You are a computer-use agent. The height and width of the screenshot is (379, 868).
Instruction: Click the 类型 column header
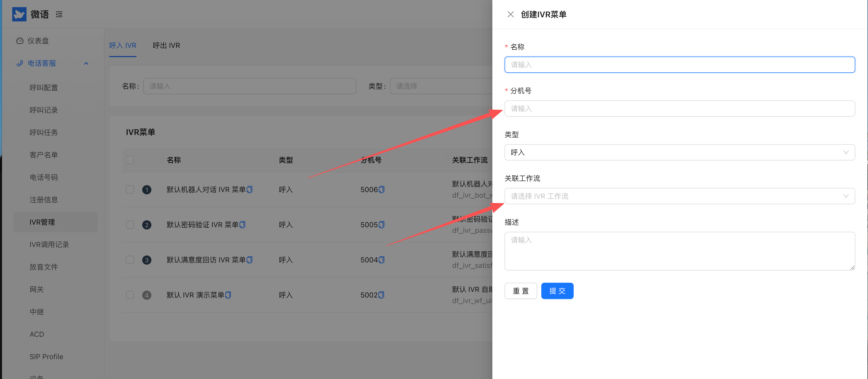[286, 160]
